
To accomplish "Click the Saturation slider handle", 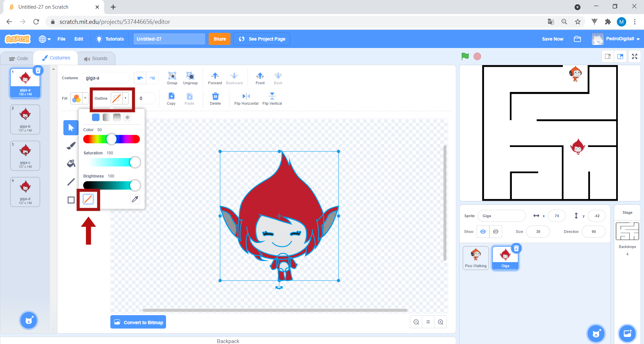I will (135, 162).
